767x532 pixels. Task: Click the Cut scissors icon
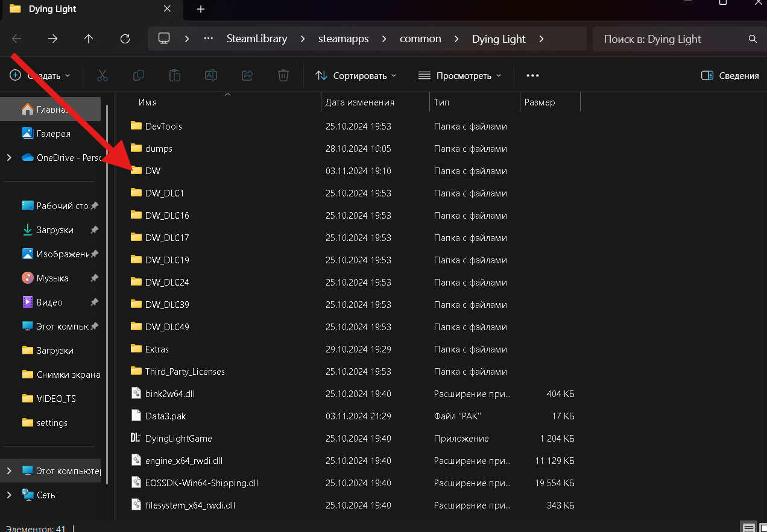[x=103, y=75]
